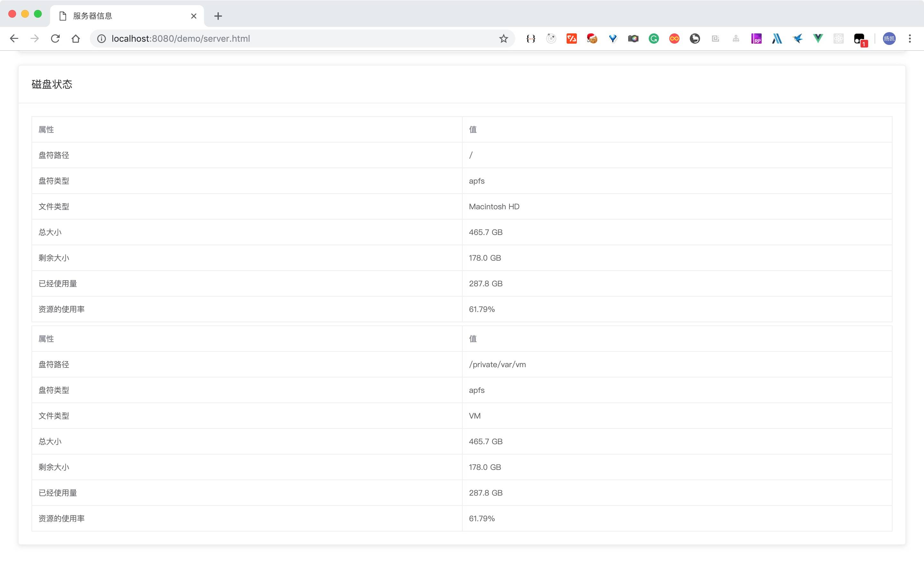Reload the current page
Screen dimensions: 924x563
(55, 39)
